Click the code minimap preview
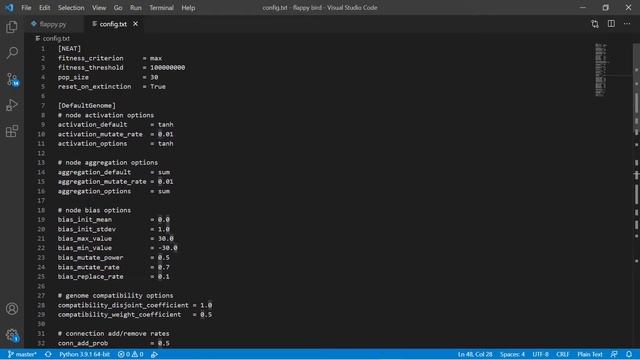Image resolution: width=640 pixels, height=360 pixels. (601, 70)
